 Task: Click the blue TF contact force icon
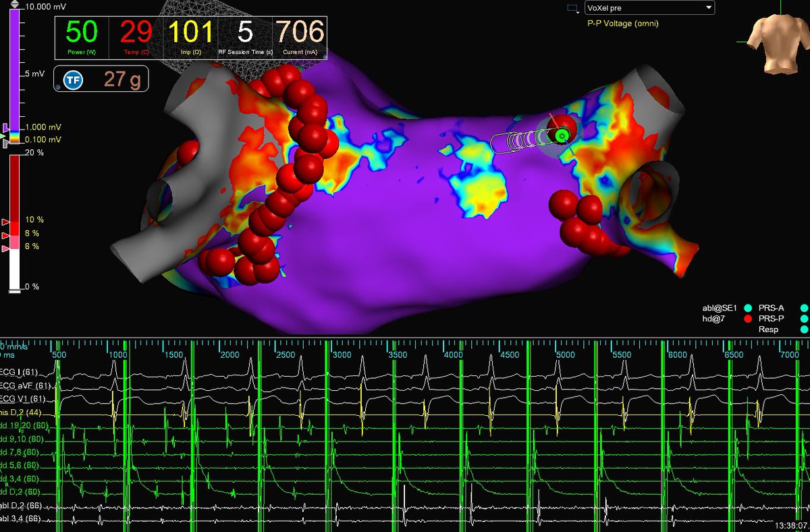[x=72, y=80]
